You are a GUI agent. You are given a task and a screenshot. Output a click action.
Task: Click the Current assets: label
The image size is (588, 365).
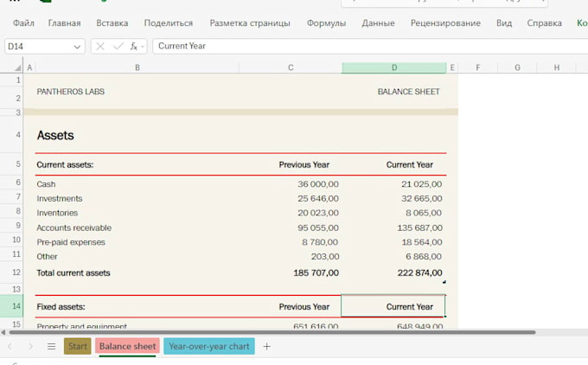(x=65, y=164)
